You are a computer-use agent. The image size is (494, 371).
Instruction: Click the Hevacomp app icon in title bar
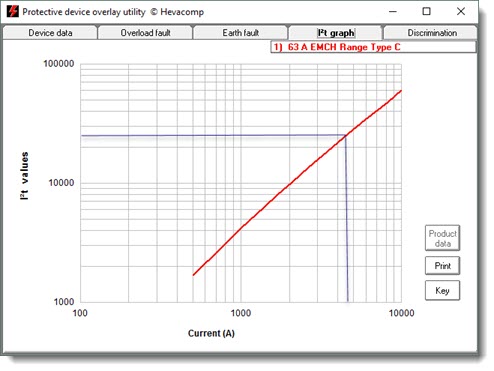[x=13, y=12]
